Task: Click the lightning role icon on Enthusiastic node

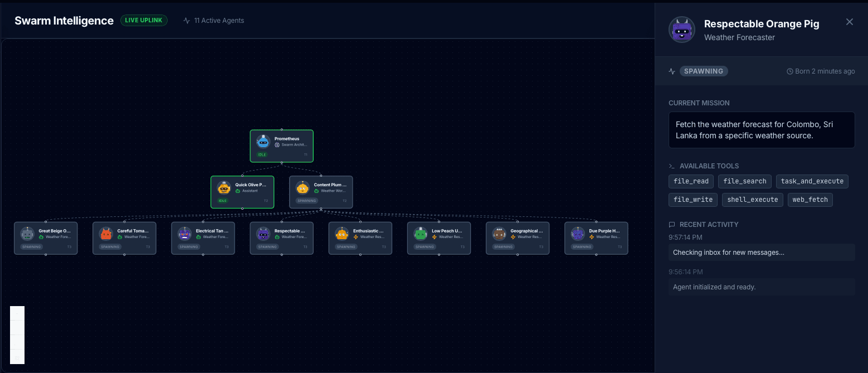Action: click(x=355, y=237)
